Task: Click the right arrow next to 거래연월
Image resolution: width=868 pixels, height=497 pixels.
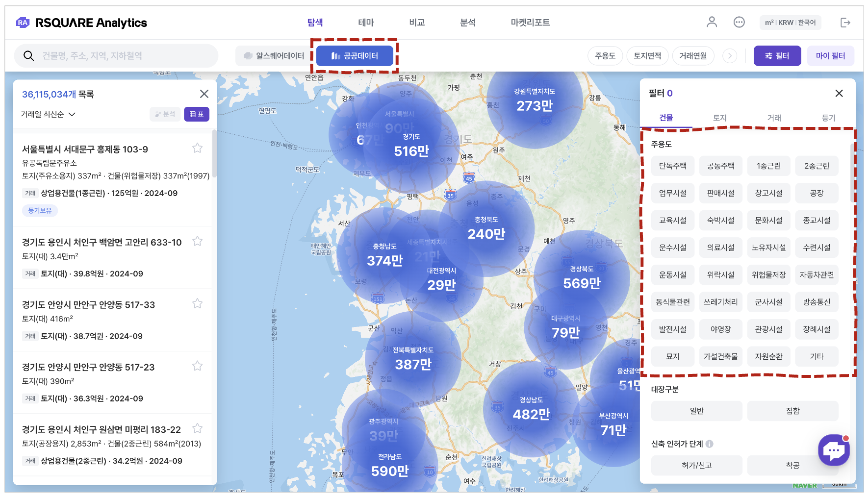Action: [x=730, y=56]
